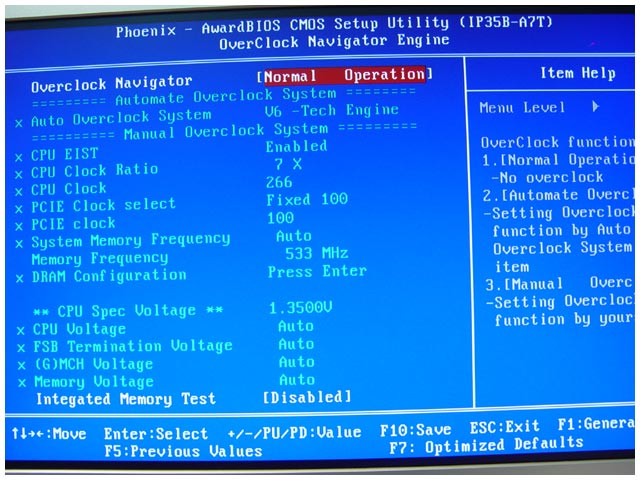Select FSB Termination Voltage option
The height and width of the screenshot is (480, 640).
133,347
